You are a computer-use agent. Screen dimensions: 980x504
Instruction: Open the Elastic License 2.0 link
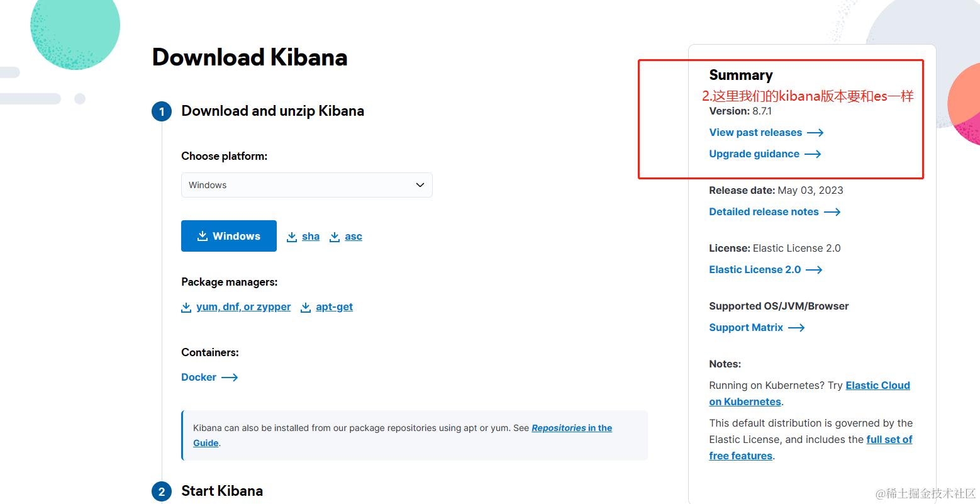755,270
